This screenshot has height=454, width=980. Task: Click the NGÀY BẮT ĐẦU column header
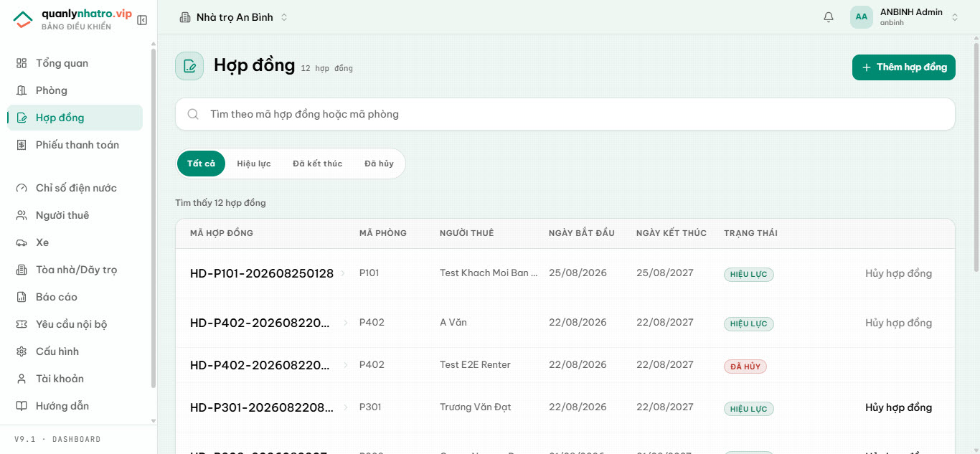point(582,233)
